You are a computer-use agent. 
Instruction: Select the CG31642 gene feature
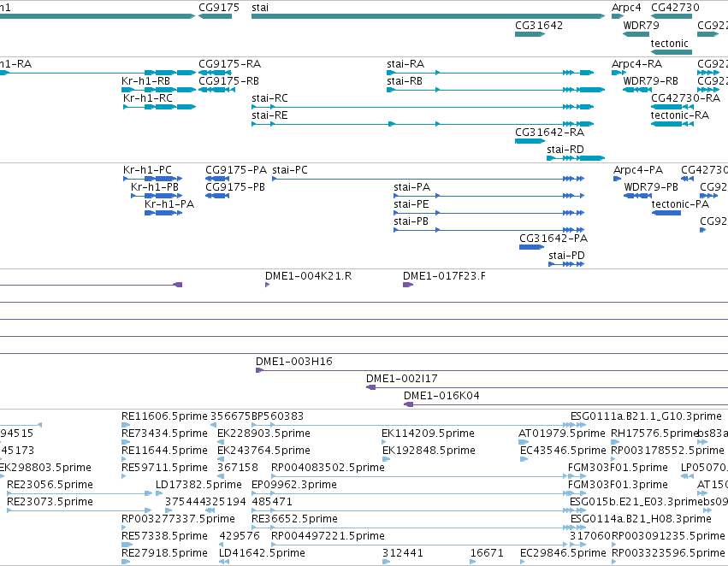tap(530, 34)
